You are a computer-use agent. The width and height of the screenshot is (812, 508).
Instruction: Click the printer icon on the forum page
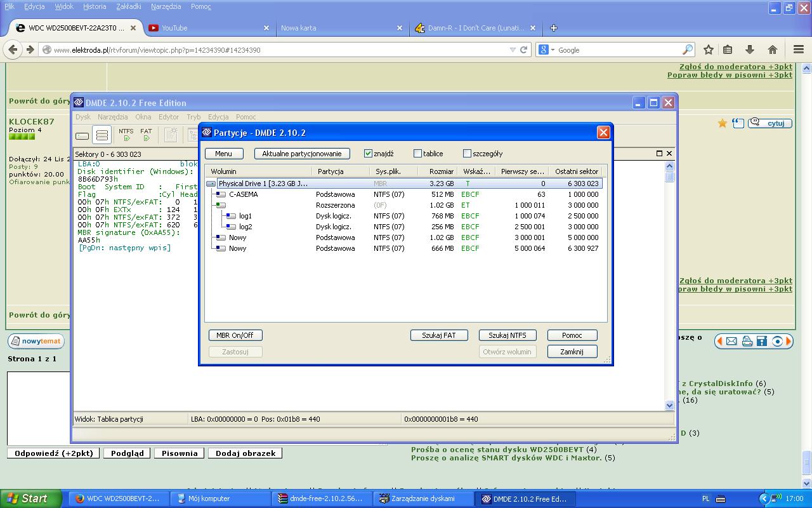747,341
